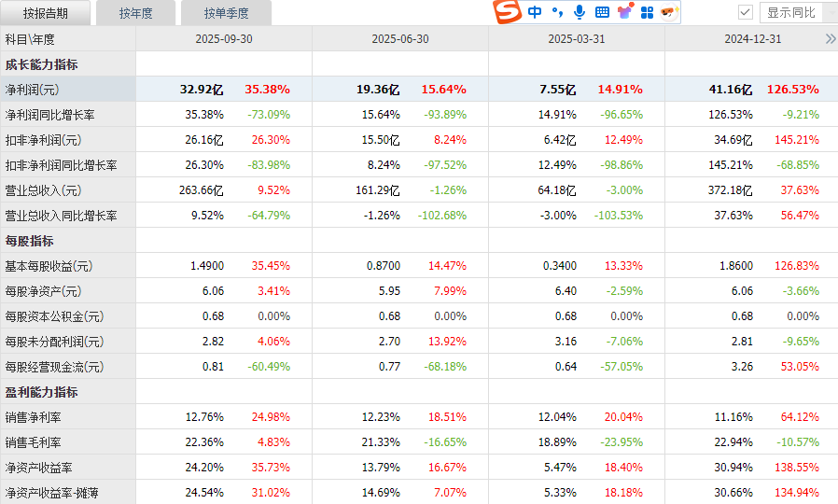Click the 2024-12-31 column header

[x=752, y=39]
